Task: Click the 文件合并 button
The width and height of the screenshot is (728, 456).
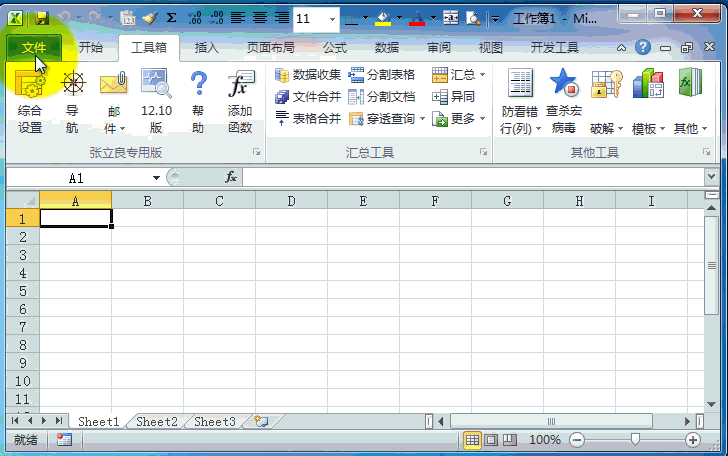Action: (308, 97)
